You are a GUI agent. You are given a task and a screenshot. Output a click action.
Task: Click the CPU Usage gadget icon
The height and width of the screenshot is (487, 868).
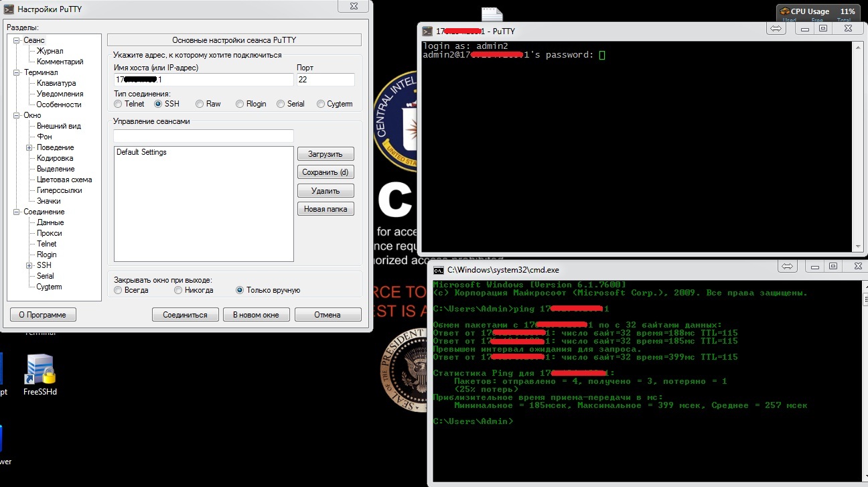(785, 11)
